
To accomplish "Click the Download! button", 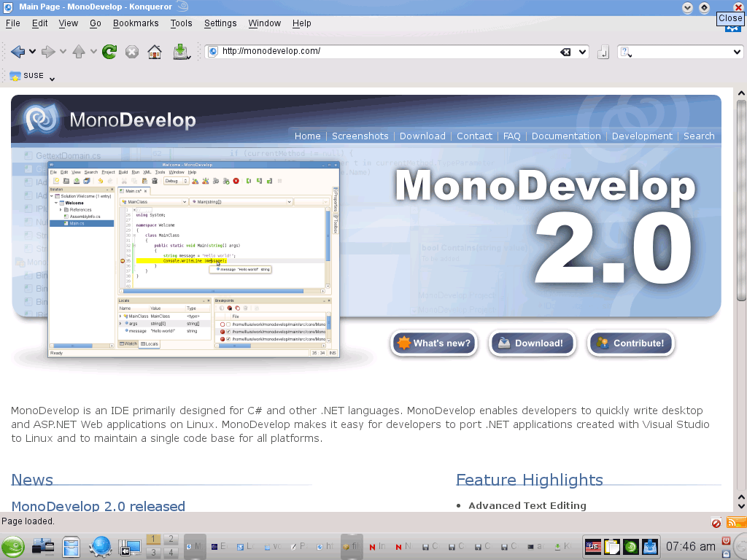I will tap(532, 343).
